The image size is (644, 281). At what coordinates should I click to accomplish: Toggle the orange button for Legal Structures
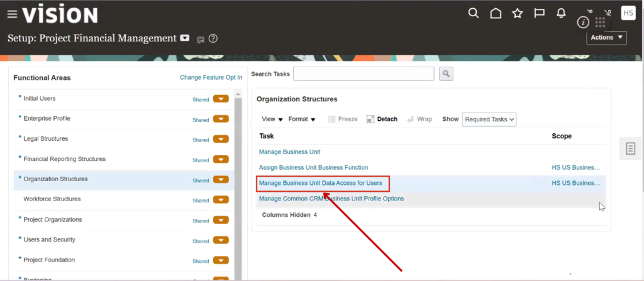click(x=221, y=140)
